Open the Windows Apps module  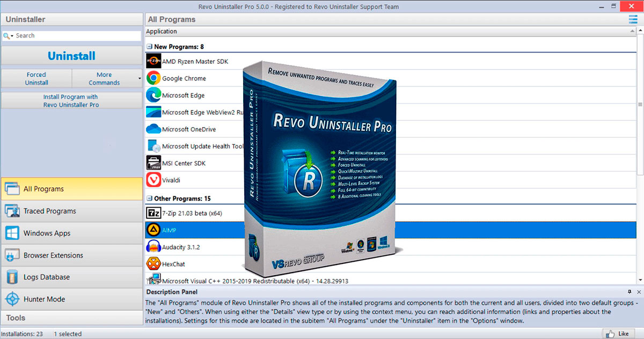click(71, 233)
